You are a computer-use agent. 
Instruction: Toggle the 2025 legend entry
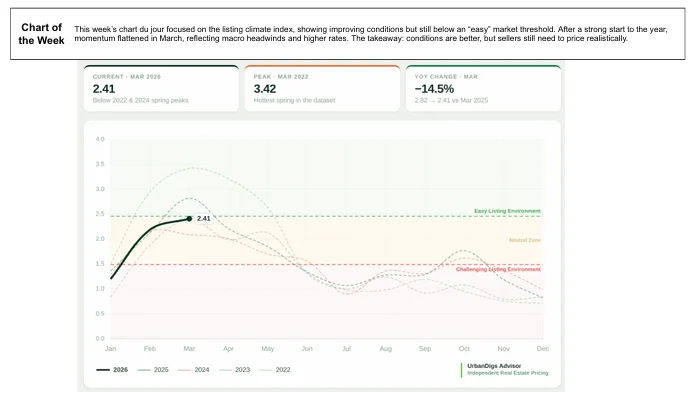pos(152,370)
